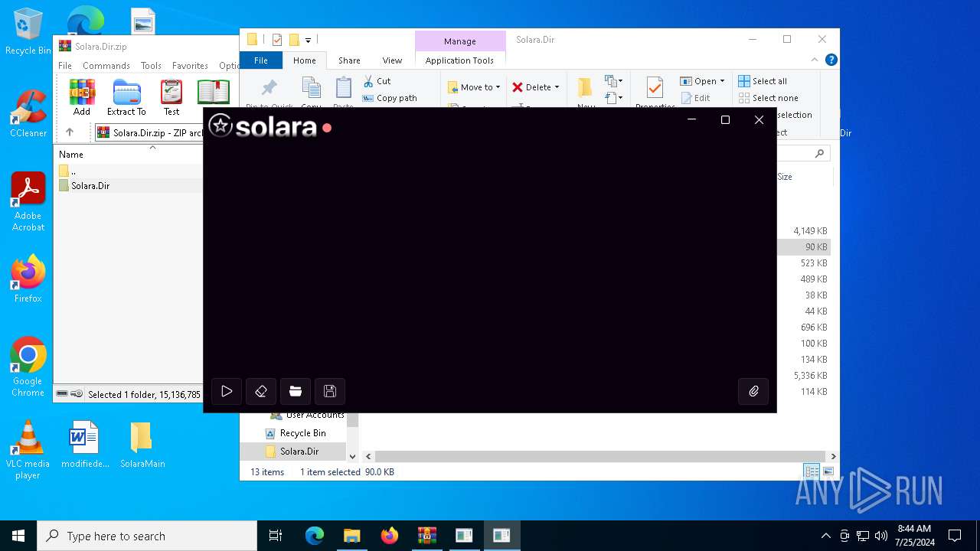Click Copy path in Explorer ribbon

[x=390, y=98]
